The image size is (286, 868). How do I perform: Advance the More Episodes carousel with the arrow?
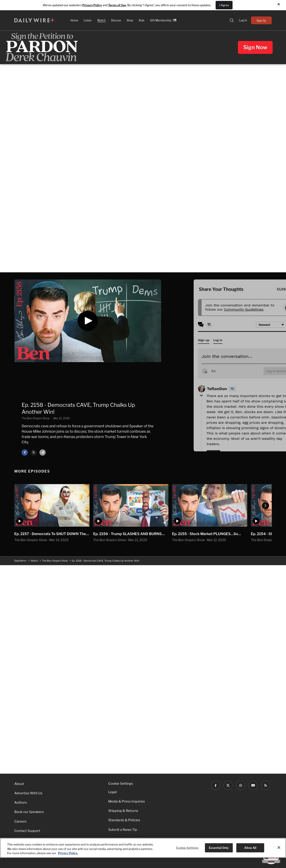(x=266, y=505)
